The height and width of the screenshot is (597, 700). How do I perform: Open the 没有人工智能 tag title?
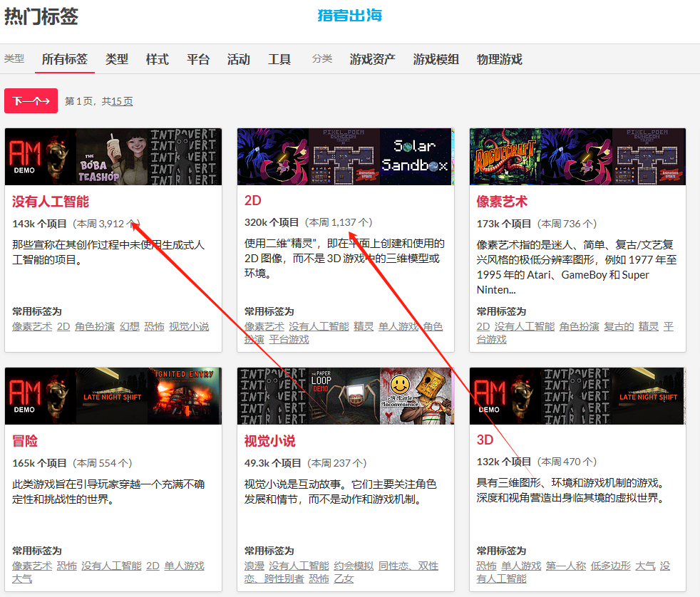coord(51,201)
